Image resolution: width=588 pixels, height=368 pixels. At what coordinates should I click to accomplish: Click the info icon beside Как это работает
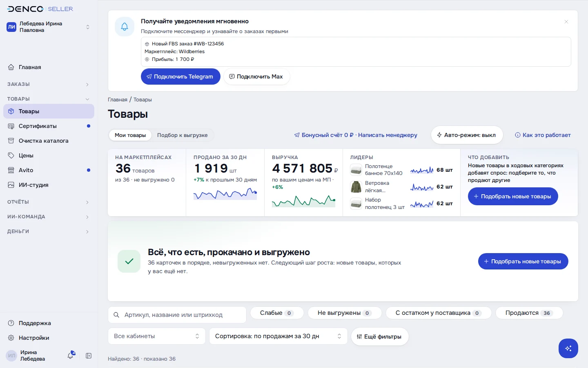pos(518,135)
